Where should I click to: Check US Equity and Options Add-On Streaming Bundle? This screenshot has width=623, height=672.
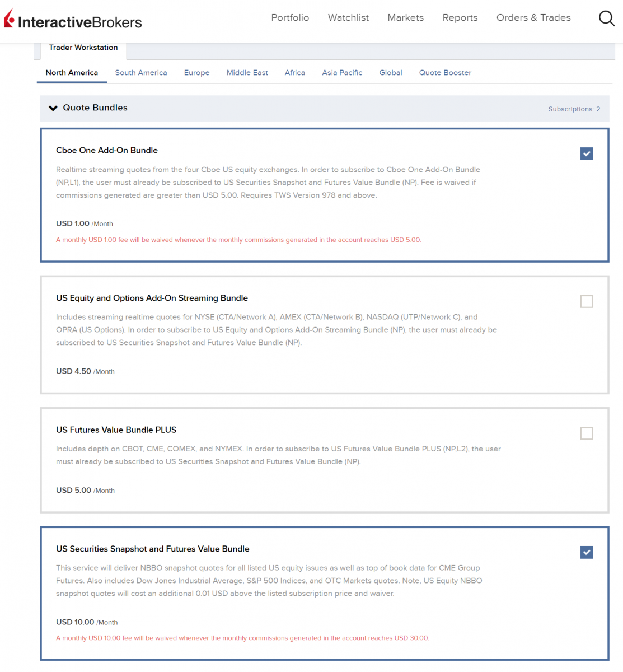(587, 301)
